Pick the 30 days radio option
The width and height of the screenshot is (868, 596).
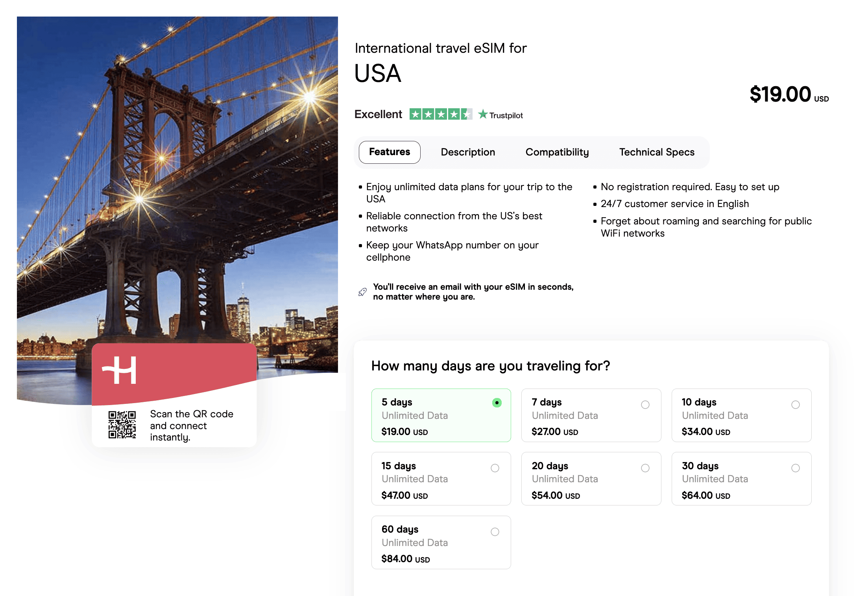pyautogui.click(x=795, y=468)
